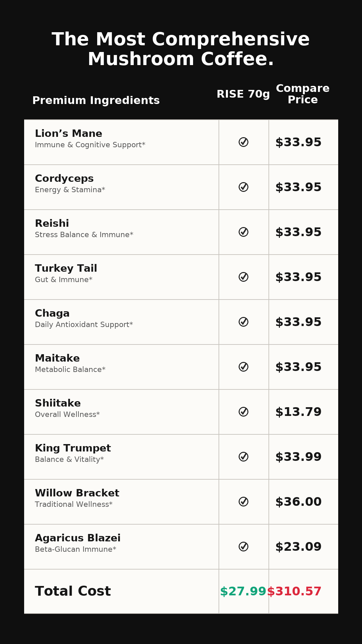Click the Willow Bracket checkmark icon
Screen dimensions: 362x644
pyautogui.click(x=244, y=502)
